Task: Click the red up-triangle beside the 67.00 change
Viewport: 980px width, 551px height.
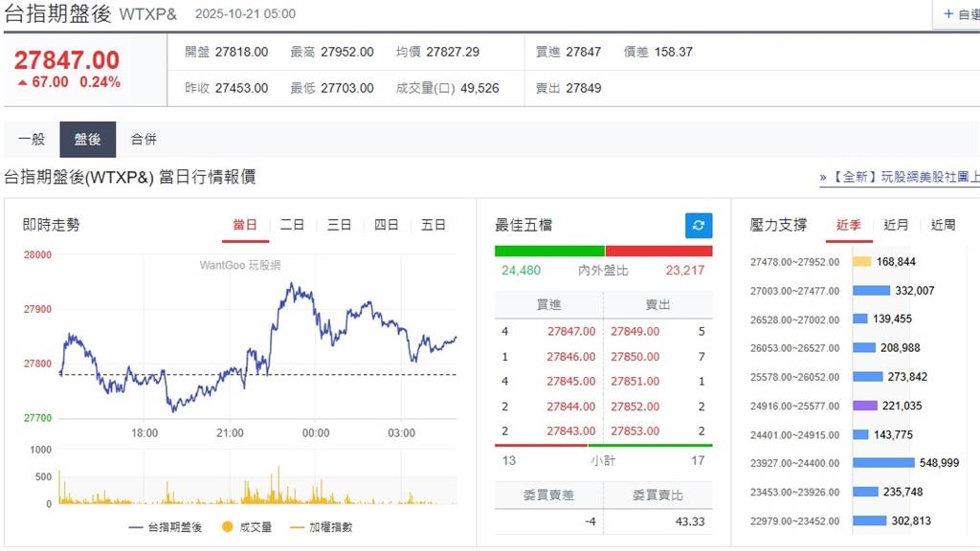Action: (23, 81)
